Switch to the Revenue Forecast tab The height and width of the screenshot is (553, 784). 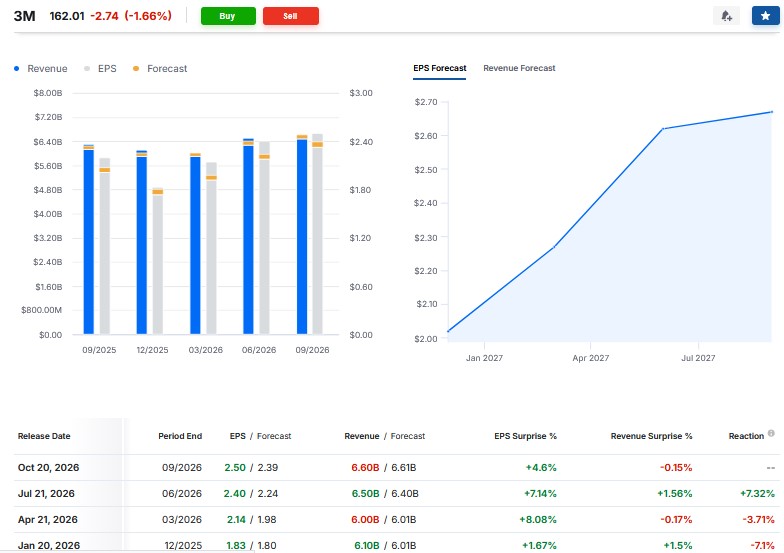[x=519, y=68]
